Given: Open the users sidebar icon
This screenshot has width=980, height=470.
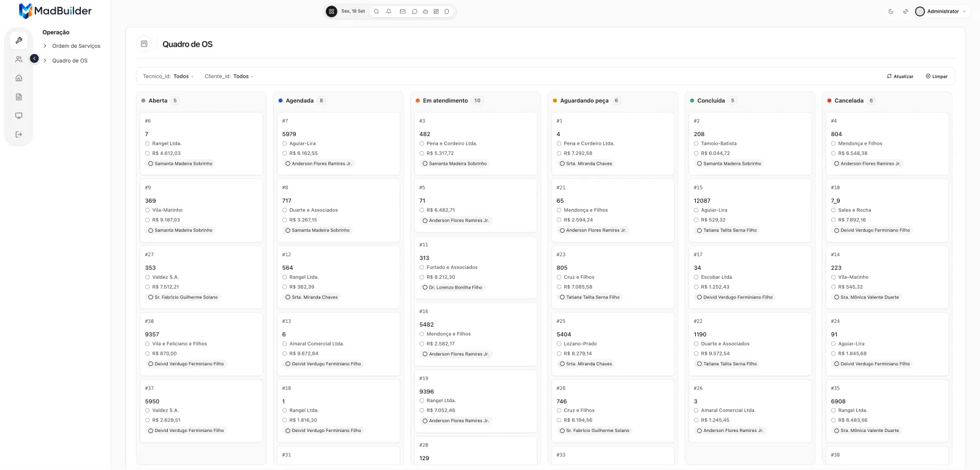Looking at the screenshot, I should 19,59.
